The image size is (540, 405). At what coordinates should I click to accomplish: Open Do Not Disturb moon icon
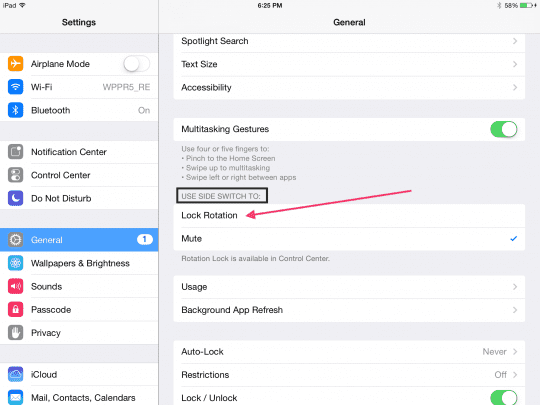[15, 198]
